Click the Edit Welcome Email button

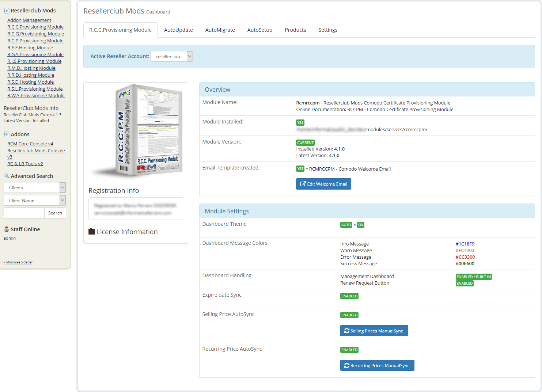(x=323, y=184)
